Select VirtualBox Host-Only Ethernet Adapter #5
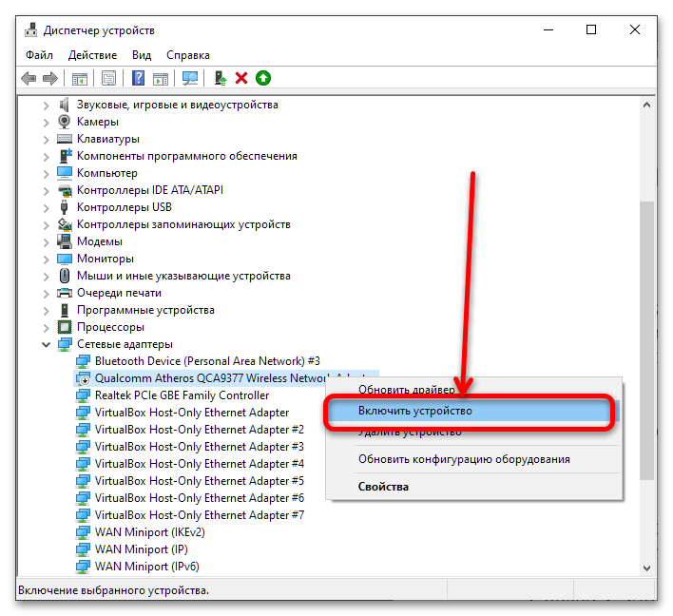 [200, 481]
